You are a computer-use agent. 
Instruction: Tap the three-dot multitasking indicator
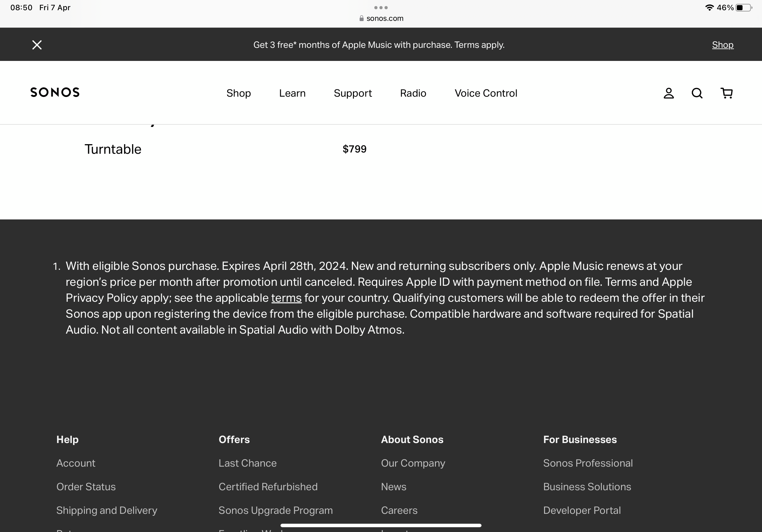pyautogui.click(x=381, y=7)
